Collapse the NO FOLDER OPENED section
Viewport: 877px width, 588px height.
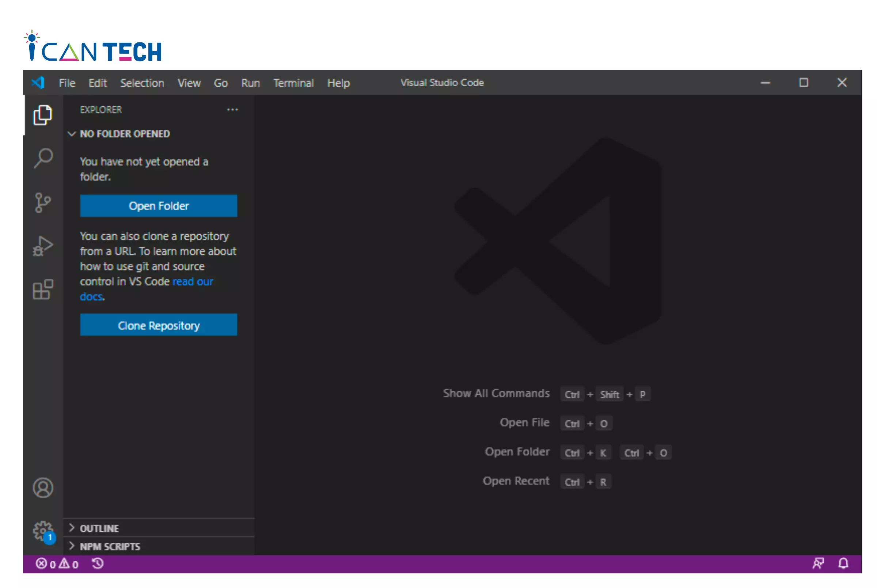(x=119, y=134)
